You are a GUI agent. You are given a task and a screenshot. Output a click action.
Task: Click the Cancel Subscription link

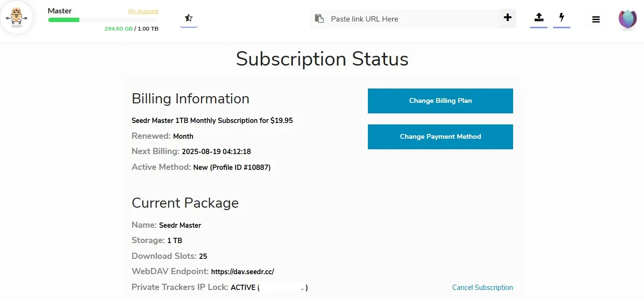(x=483, y=288)
